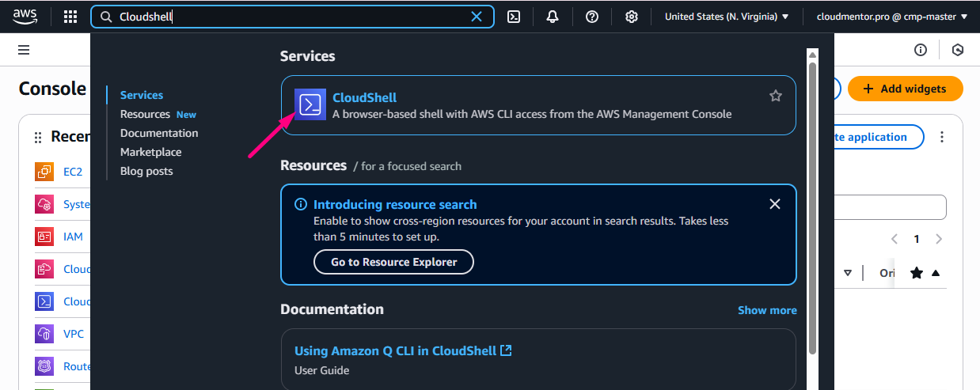The image size is (980, 390).
Task: Open the help question mark icon
Action: (x=591, y=17)
